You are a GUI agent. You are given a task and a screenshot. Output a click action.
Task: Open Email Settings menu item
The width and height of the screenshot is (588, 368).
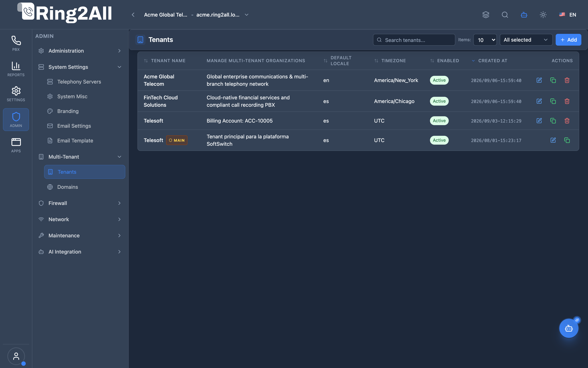pos(85,126)
